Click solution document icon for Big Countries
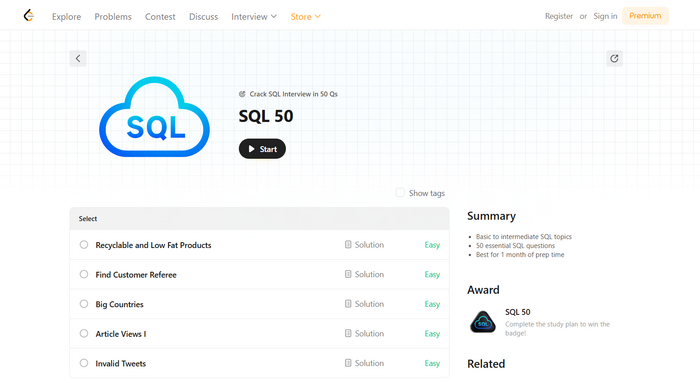 pyautogui.click(x=348, y=304)
